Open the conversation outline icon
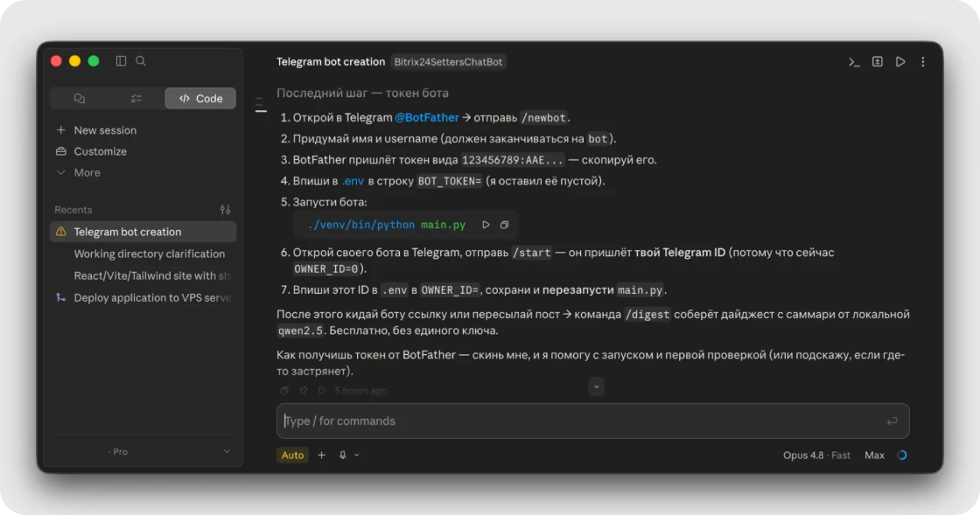The height and width of the screenshot is (515, 980). pyautogui.click(x=261, y=104)
